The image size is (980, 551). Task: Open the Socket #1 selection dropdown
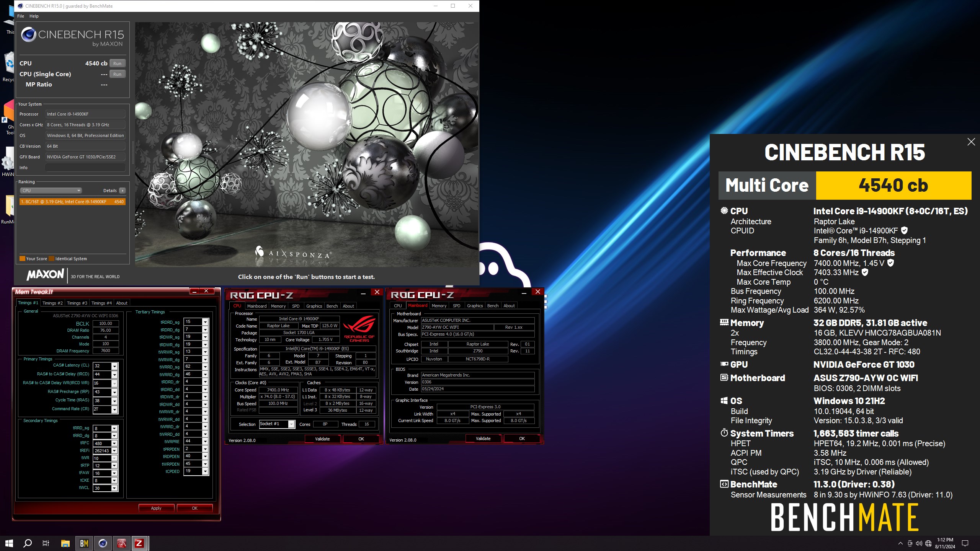291,424
